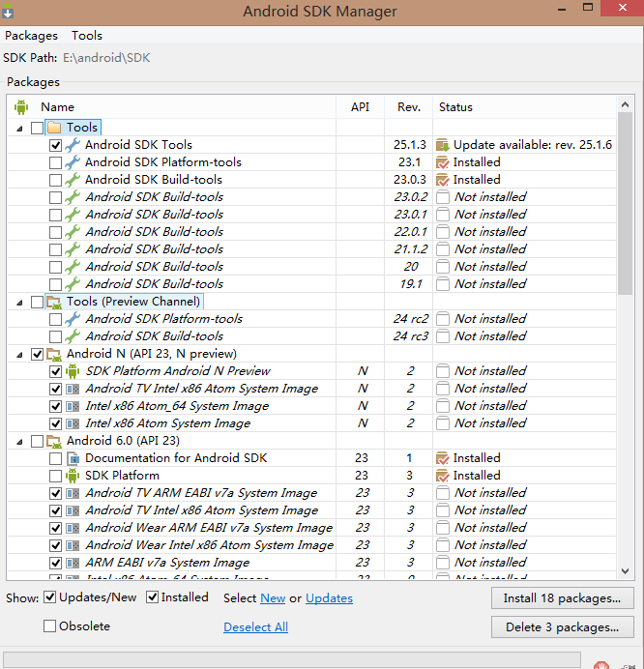Click the vertical scrollbar thumb
Viewport: 644px width, 669px height.
pyautogui.click(x=626, y=204)
